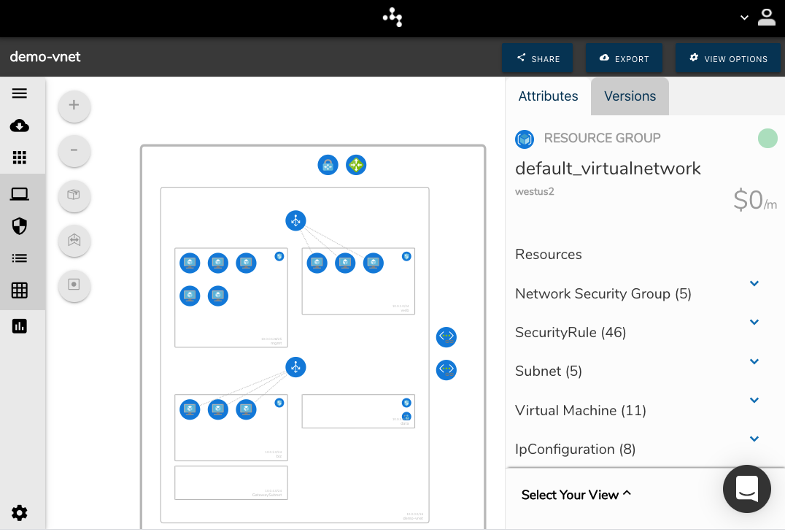Toggle the center focus control in zoom stack
The height and width of the screenshot is (532, 785).
74,286
